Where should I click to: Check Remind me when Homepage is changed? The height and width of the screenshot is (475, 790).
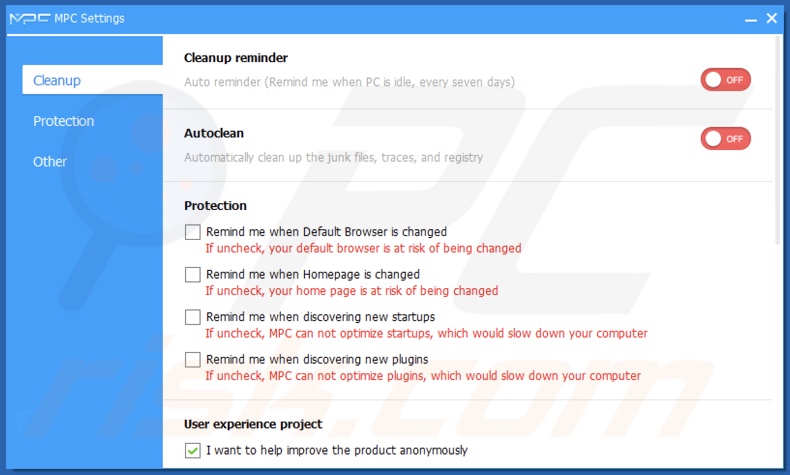pyautogui.click(x=192, y=275)
